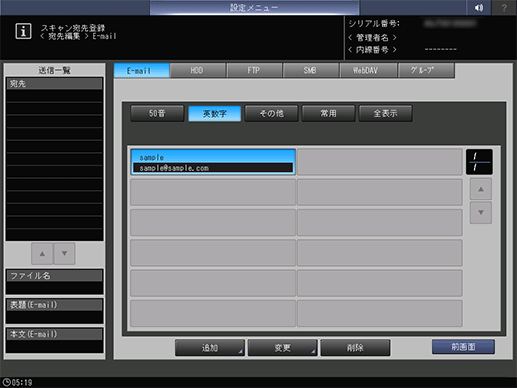Show all addresses with 全表示

click(x=385, y=113)
